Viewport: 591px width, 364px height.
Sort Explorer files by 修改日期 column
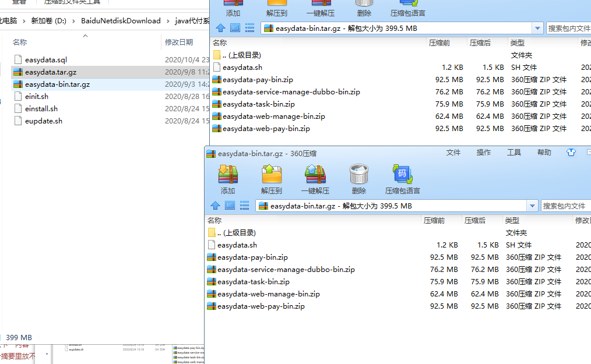(179, 43)
